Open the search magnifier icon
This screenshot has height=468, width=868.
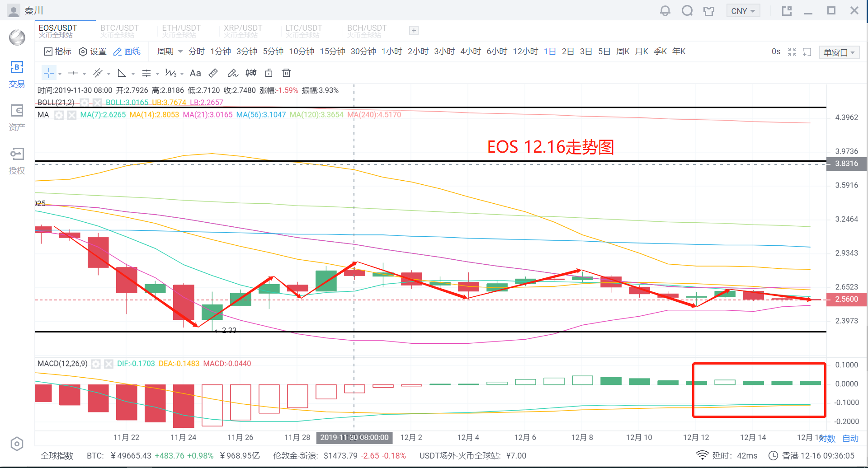pyautogui.click(x=687, y=10)
